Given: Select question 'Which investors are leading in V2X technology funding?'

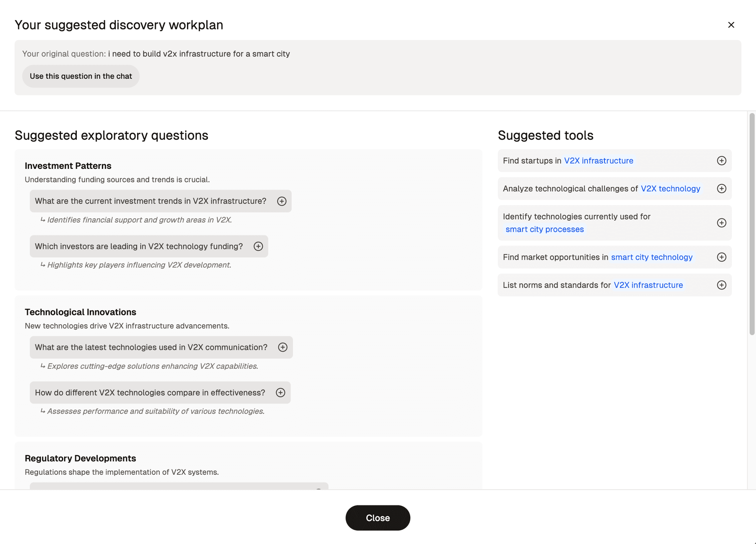Looking at the screenshot, I should [x=149, y=246].
